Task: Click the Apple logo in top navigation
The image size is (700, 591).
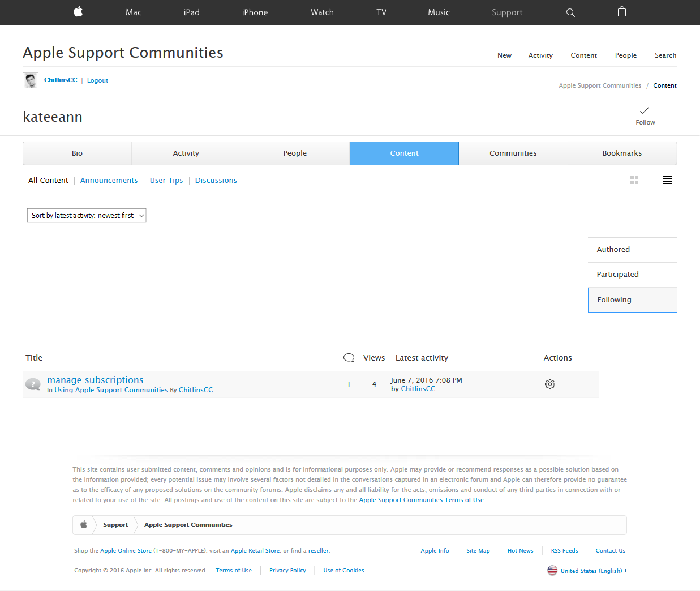Action: tap(78, 12)
